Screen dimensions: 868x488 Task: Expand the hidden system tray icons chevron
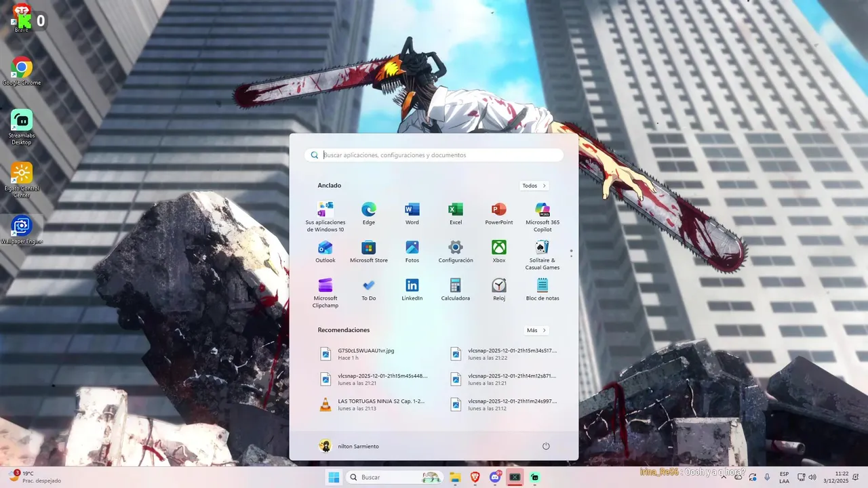[x=723, y=477]
